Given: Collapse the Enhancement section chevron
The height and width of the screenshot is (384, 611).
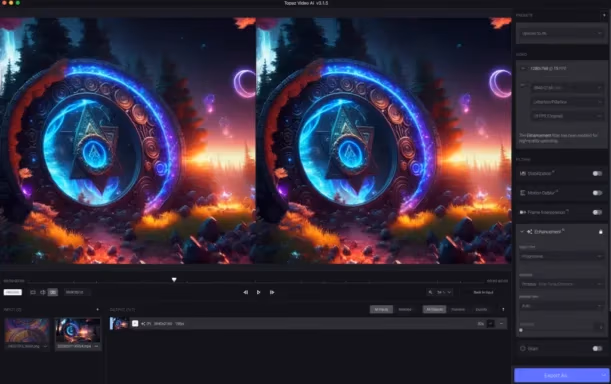Looking at the screenshot, I should pyautogui.click(x=522, y=232).
